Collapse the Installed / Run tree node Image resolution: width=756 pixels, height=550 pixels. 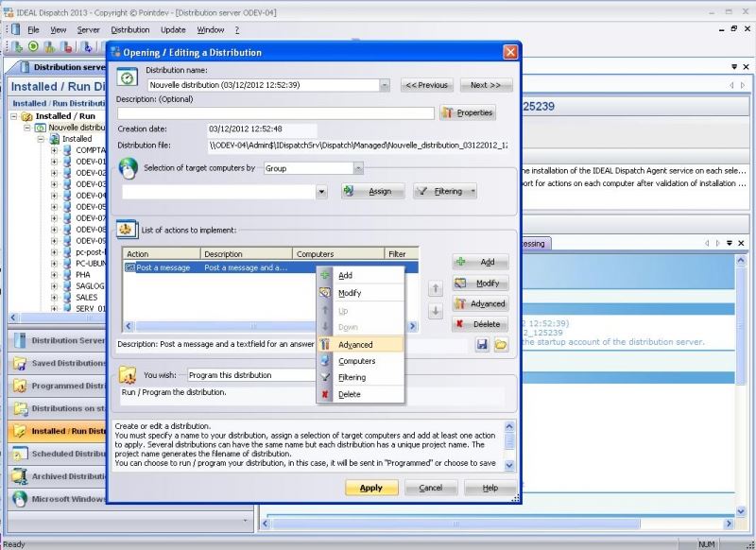15,116
